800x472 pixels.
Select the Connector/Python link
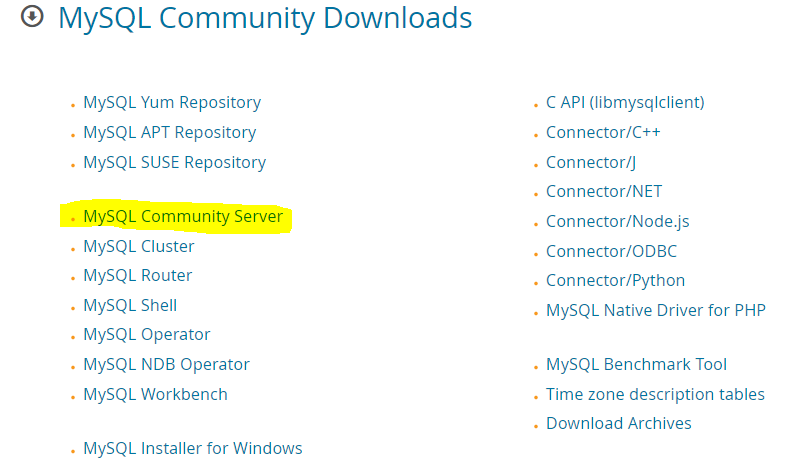615,281
